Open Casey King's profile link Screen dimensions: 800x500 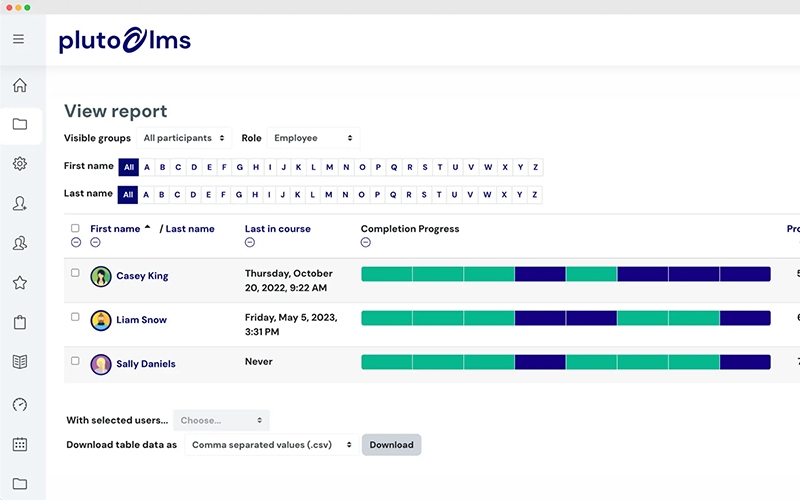[142, 276]
